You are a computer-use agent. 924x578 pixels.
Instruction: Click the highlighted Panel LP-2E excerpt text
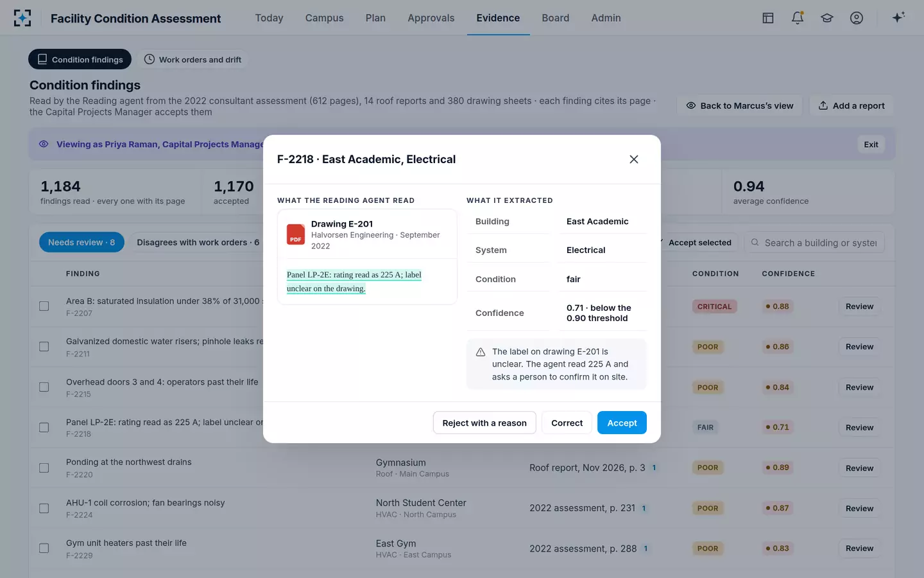click(354, 281)
